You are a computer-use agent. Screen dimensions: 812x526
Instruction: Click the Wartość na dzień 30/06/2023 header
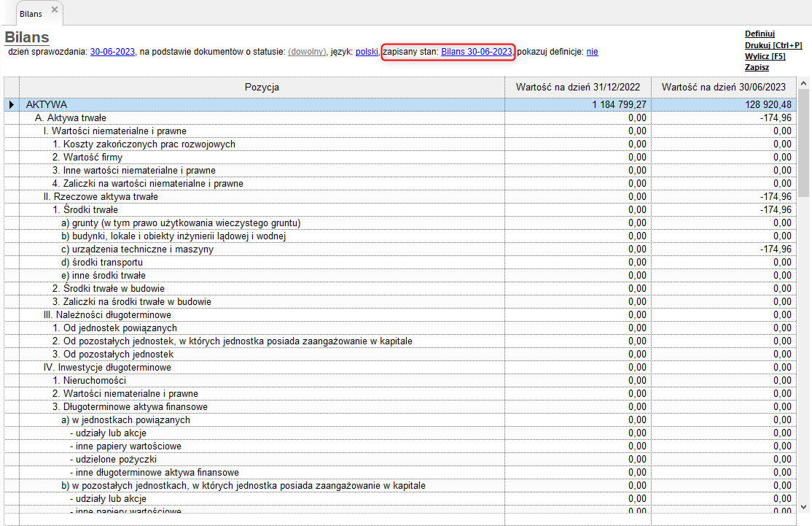[723, 88]
